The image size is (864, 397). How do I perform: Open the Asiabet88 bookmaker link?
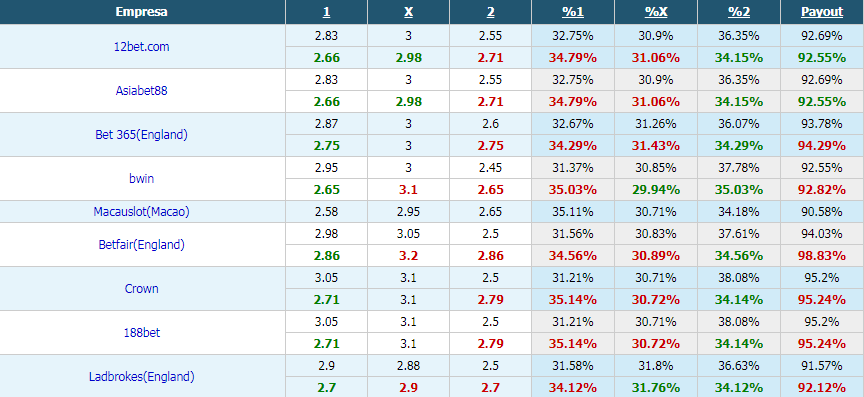click(142, 90)
